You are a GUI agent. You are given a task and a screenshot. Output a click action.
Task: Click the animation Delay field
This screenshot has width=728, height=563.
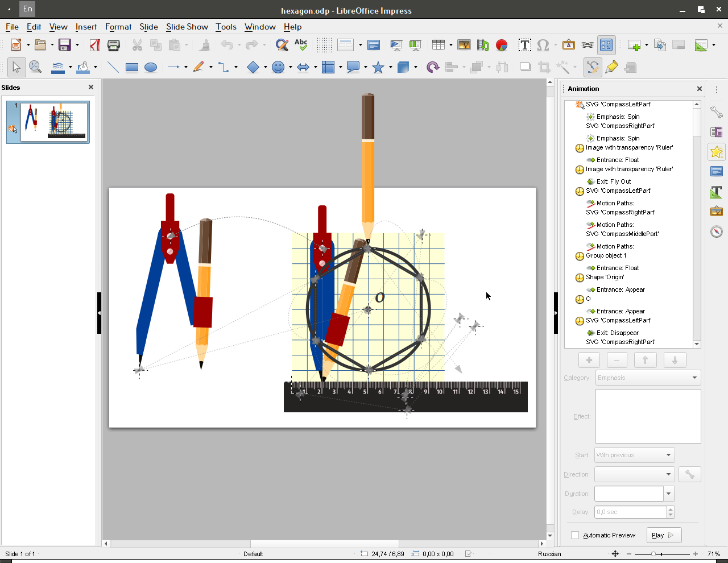[x=631, y=512]
